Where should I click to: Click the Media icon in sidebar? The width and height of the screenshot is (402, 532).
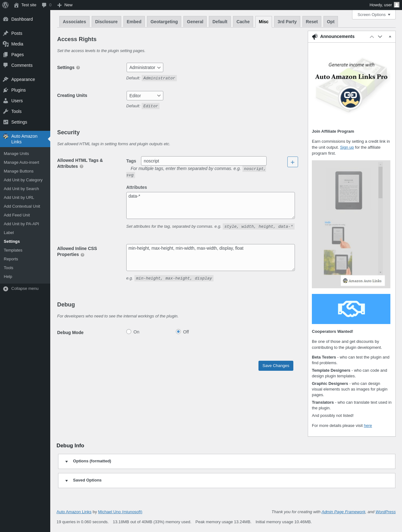tap(6, 44)
